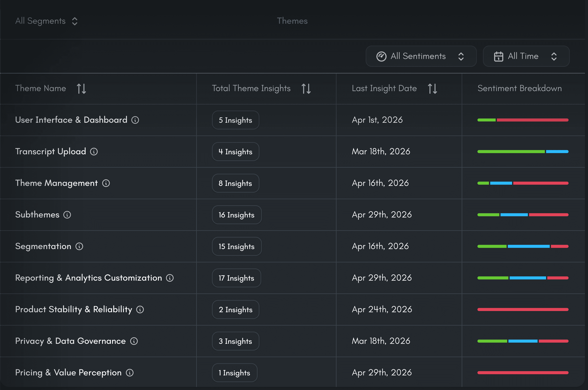Open the All Segments selector

coord(47,21)
